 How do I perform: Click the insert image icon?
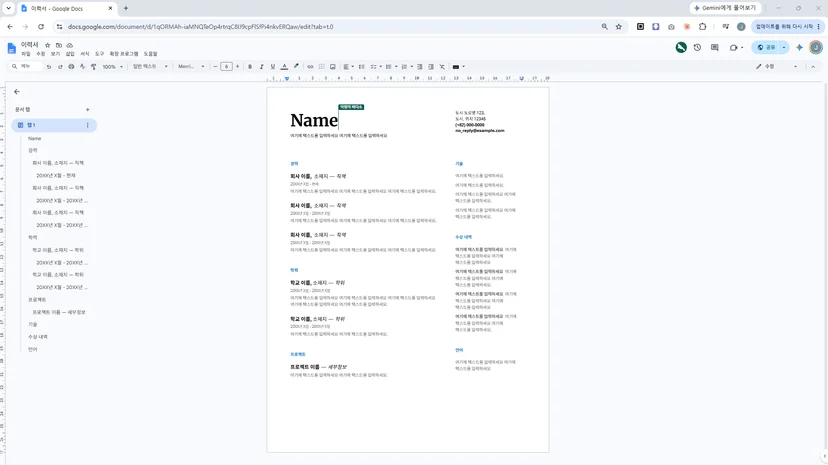coord(333,67)
